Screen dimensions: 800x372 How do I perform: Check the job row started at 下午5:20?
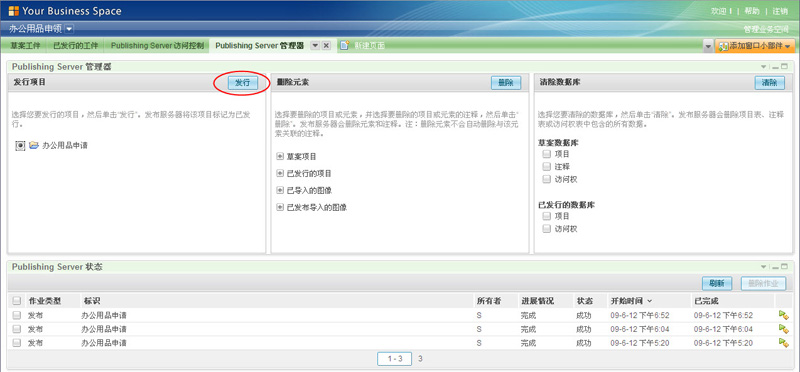pos(17,343)
